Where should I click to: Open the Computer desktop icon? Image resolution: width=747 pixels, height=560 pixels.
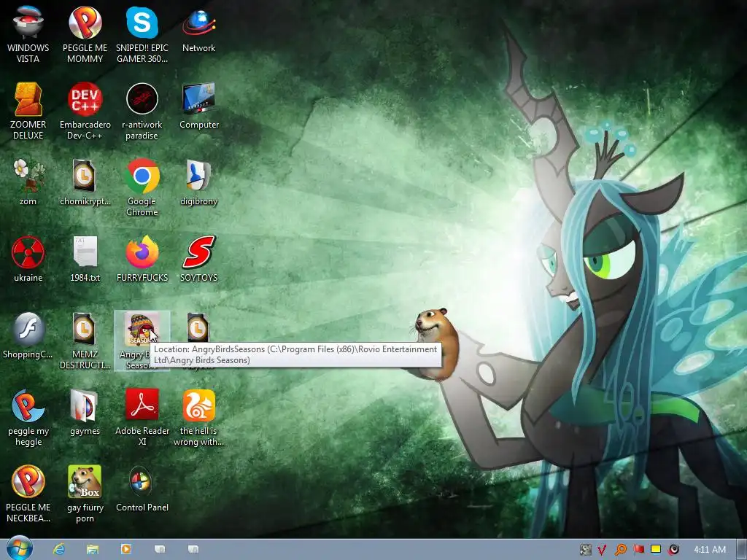click(x=199, y=106)
